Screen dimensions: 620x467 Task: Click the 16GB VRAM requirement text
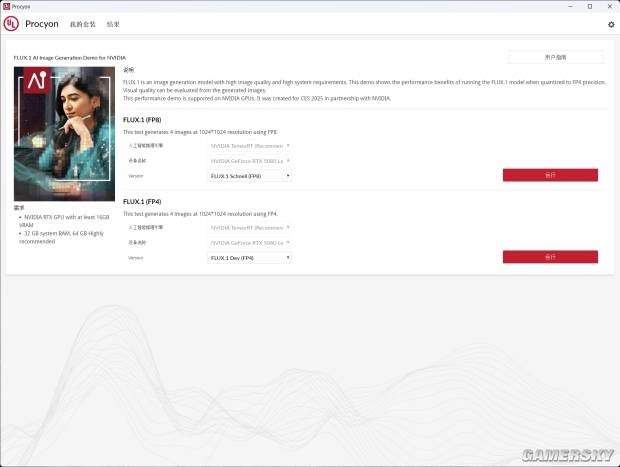(x=64, y=221)
